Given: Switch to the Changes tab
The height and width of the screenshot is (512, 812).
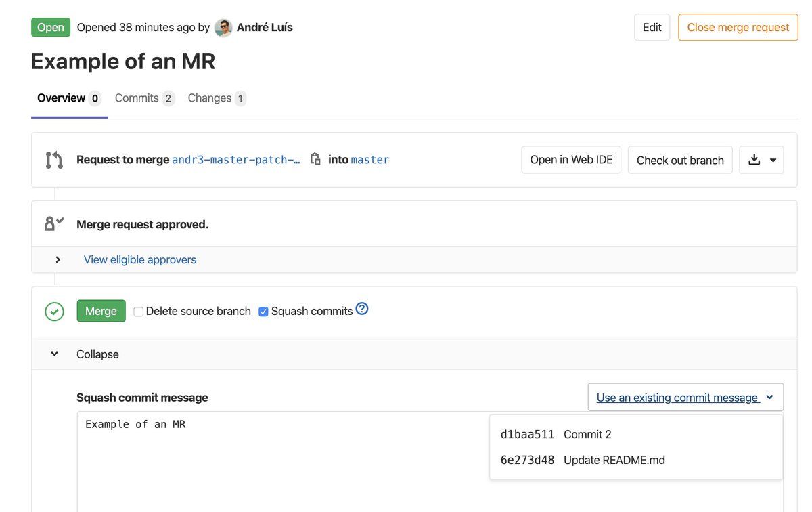Looking at the screenshot, I should (x=217, y=98).
